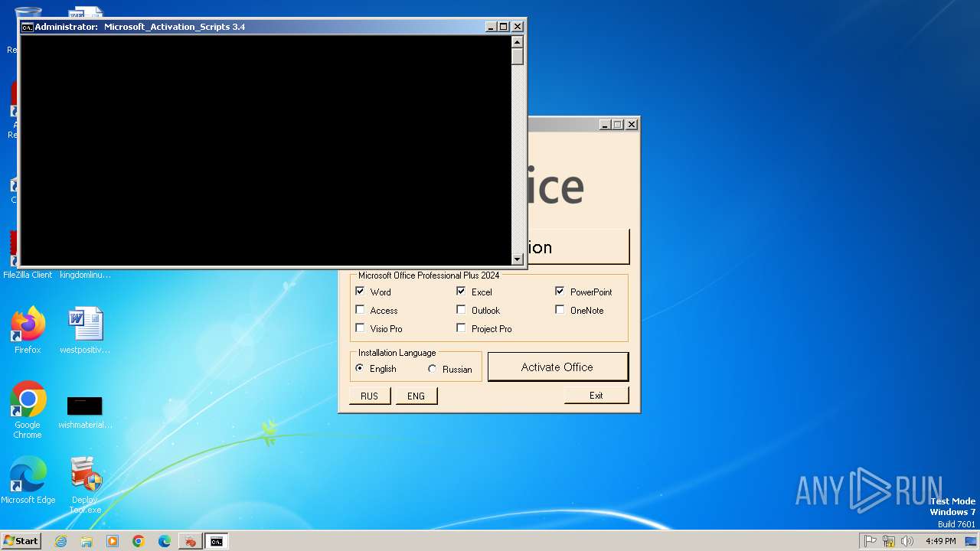The width and height of the screenshot is (980, 551).
Task: Open the command prompt window system menu icon
Action: point(28,27)
